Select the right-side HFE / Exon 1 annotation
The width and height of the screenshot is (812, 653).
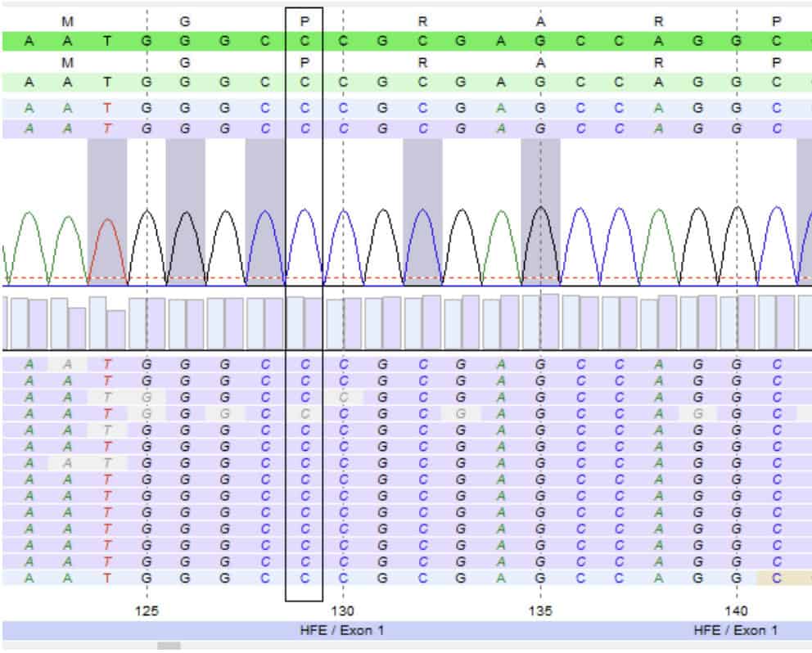tap(735, 631)
